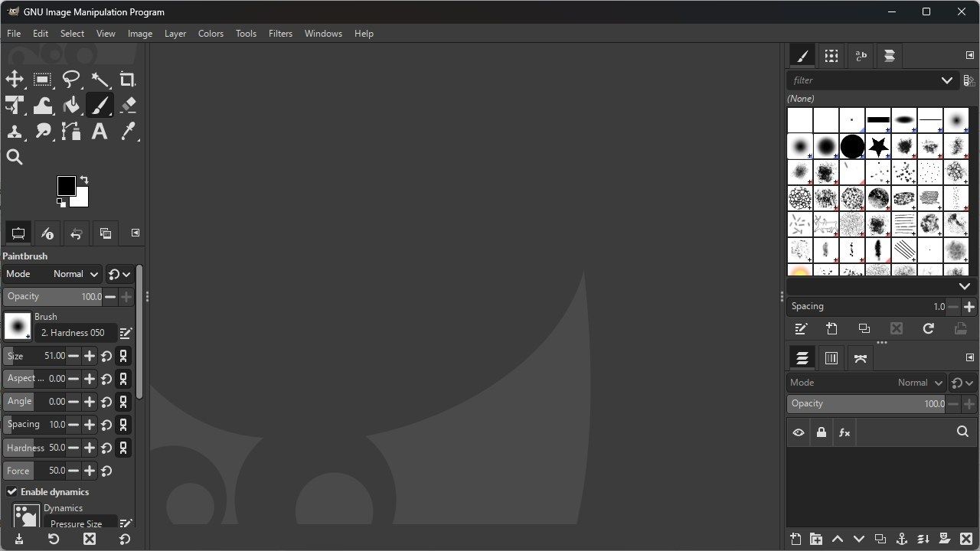980x551 pixels.
Task: Open the Colors menu
Action: point(211,34)
